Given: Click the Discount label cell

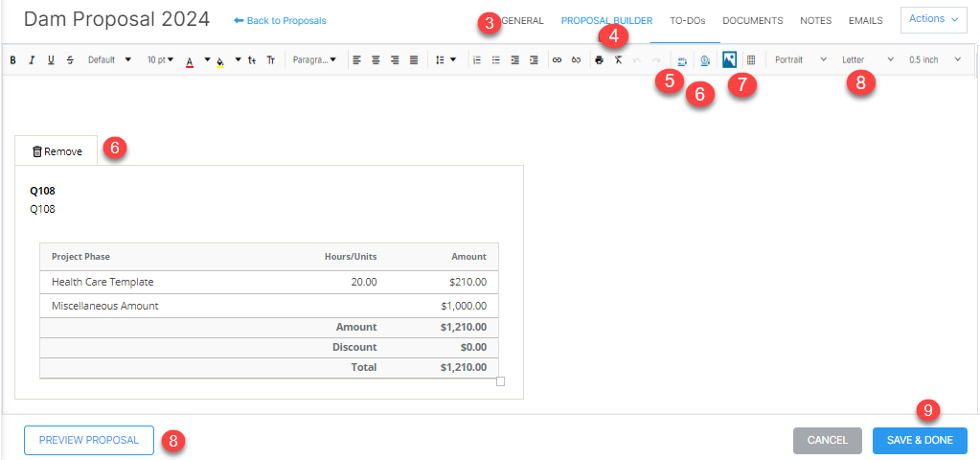Looking at the screenshot, I should (356, 347).
